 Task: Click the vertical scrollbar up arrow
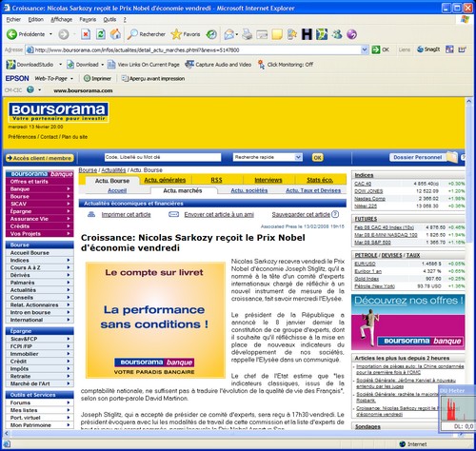pos(468,101)
